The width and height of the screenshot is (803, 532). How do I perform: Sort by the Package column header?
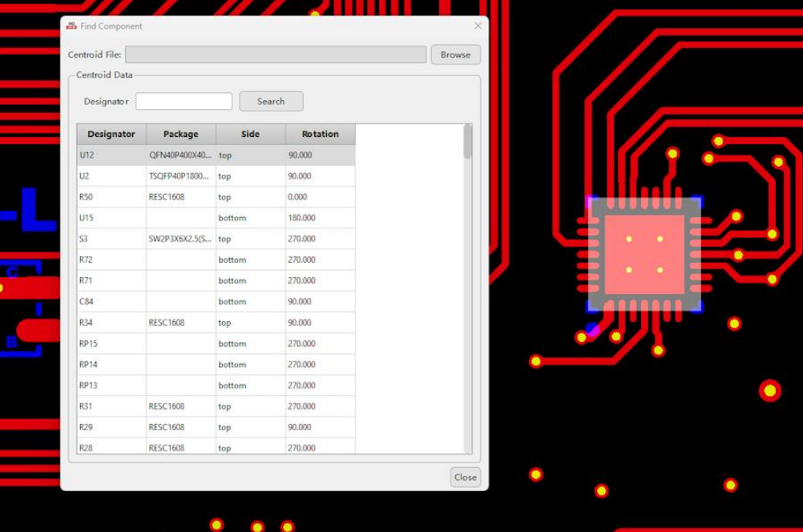[180, 134]
